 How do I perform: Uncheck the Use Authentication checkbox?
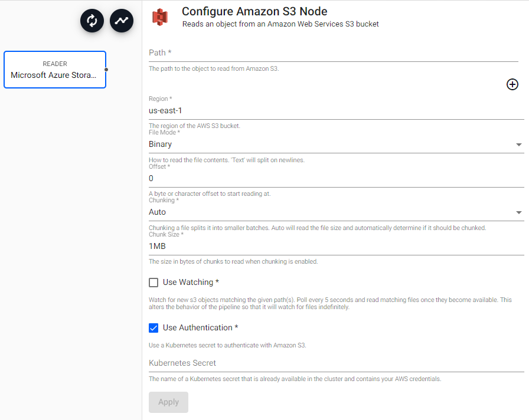tap(154, 328)
